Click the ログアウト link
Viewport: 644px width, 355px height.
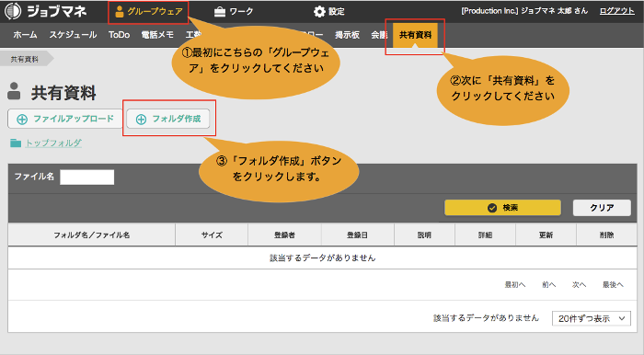(617, 11)
